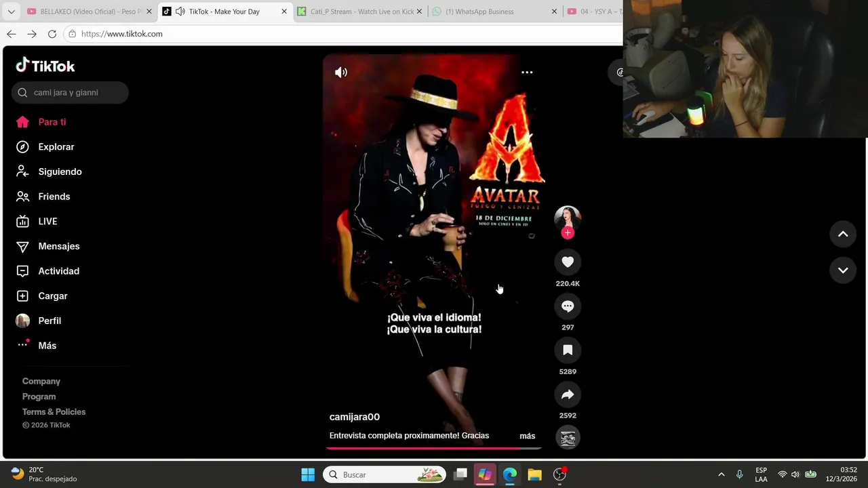The image size is (868, 488).
Task: Open the creator's profile avatar
Action: [568, 218]
